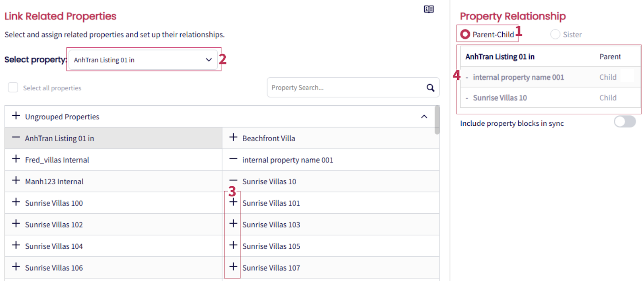This screenshot has width=644, height=281.
Task: Enable Include property blocks in sync toggle
Action: [624, 122]
